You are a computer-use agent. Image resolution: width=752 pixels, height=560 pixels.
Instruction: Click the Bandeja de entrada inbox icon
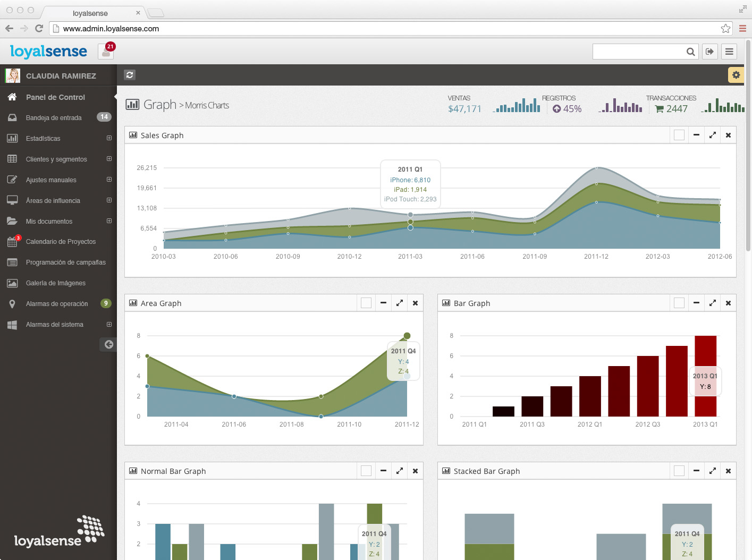pos(12,117)
